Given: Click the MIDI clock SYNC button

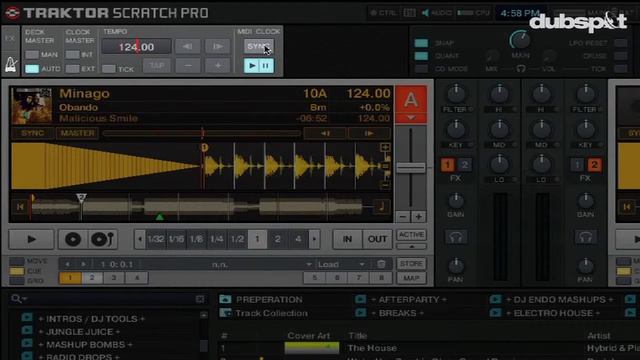Looking at the screenshot, I should pyautogui.click(x=258, y=47).
